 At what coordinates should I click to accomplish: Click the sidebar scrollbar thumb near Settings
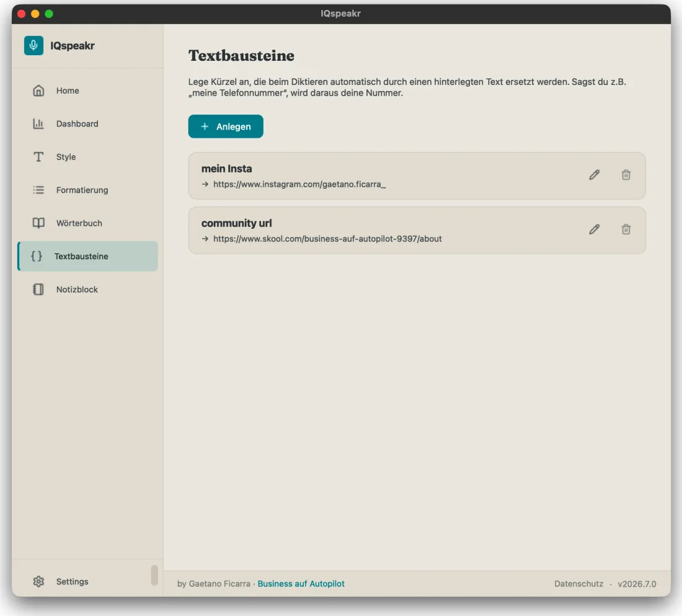pyautogui.click(x=154, y=575)
